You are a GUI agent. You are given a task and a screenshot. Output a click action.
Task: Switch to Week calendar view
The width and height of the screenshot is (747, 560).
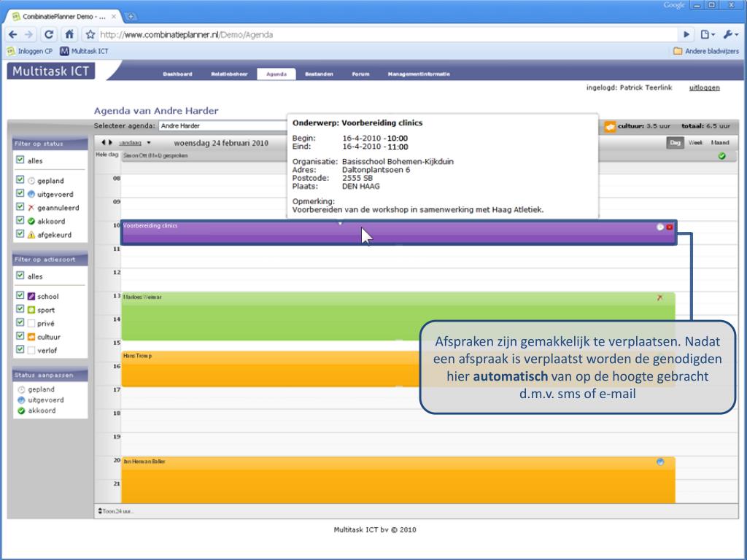[x=695, y=142]
